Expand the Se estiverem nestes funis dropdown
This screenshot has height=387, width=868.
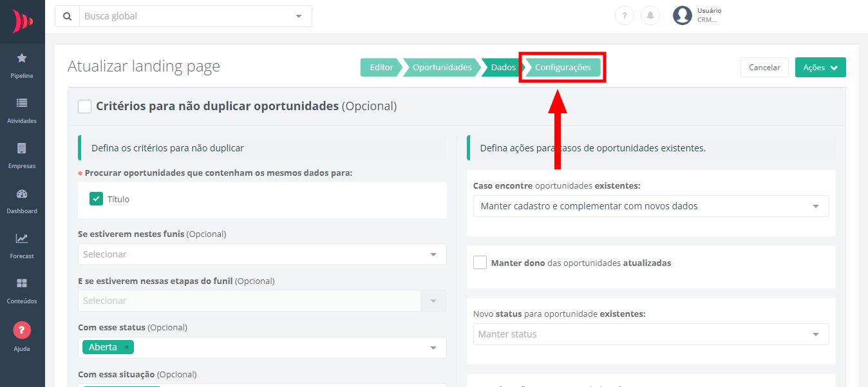coord(262,254)
